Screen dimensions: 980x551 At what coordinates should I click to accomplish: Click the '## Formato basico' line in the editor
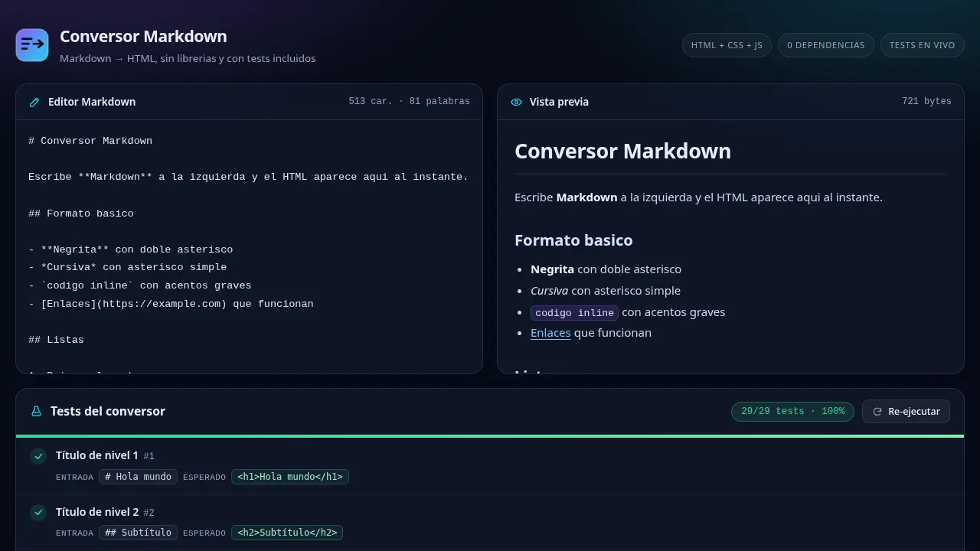tap(81, 214)
